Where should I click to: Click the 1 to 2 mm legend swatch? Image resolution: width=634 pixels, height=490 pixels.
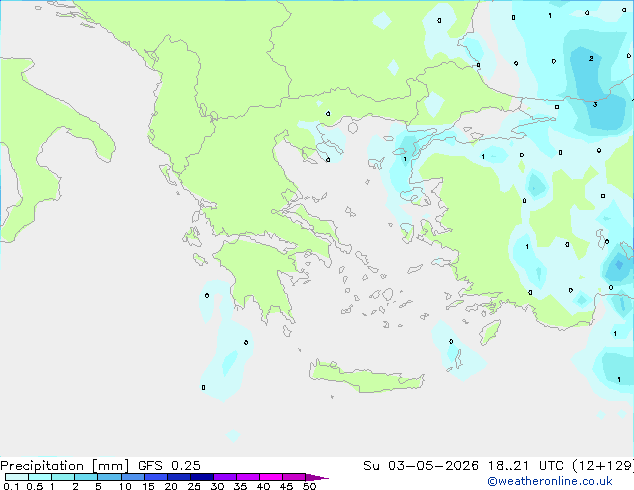[63, 477]
